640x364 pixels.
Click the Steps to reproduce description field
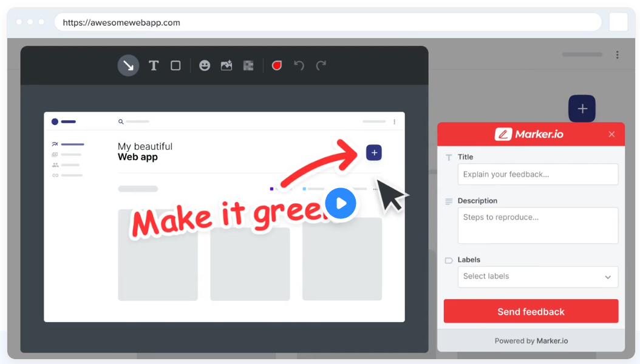click(x=537, y=225)
